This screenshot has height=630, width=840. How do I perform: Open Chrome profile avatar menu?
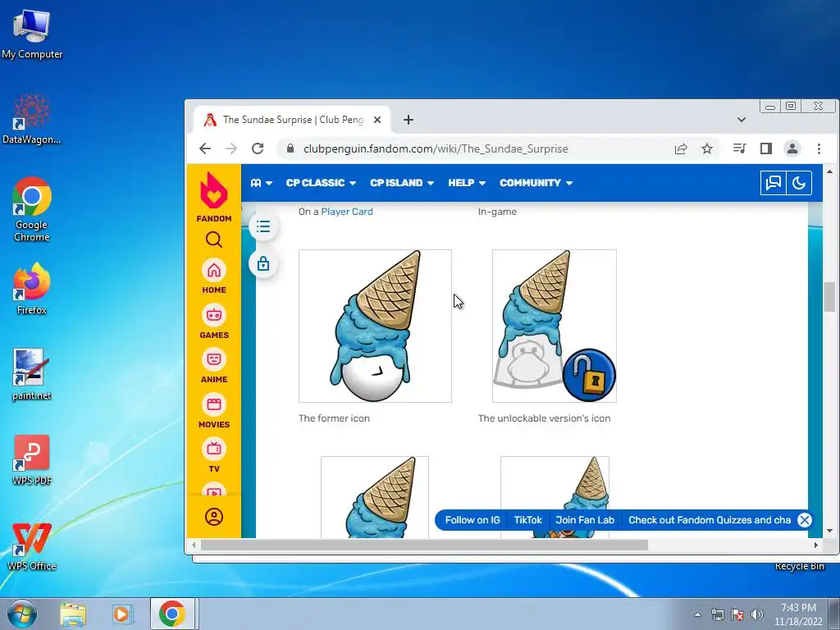tap(792, 148)
